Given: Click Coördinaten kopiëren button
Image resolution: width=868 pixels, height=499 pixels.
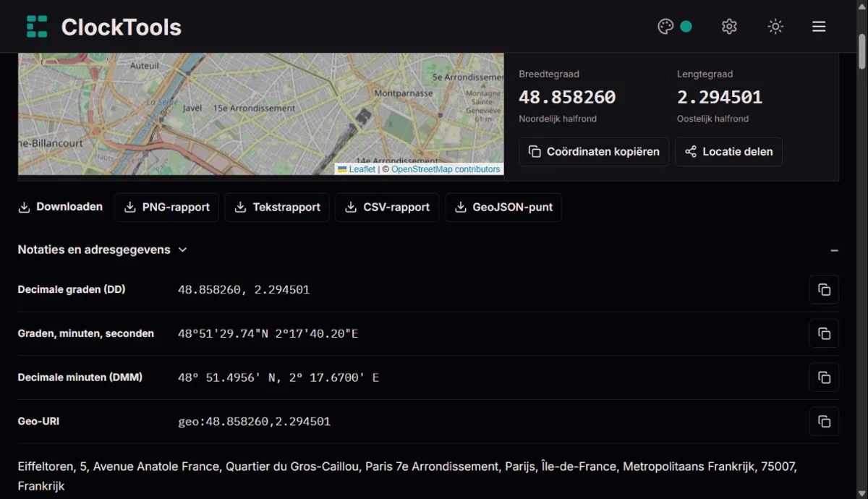Looking at the screenshot, I should point(594,152).
